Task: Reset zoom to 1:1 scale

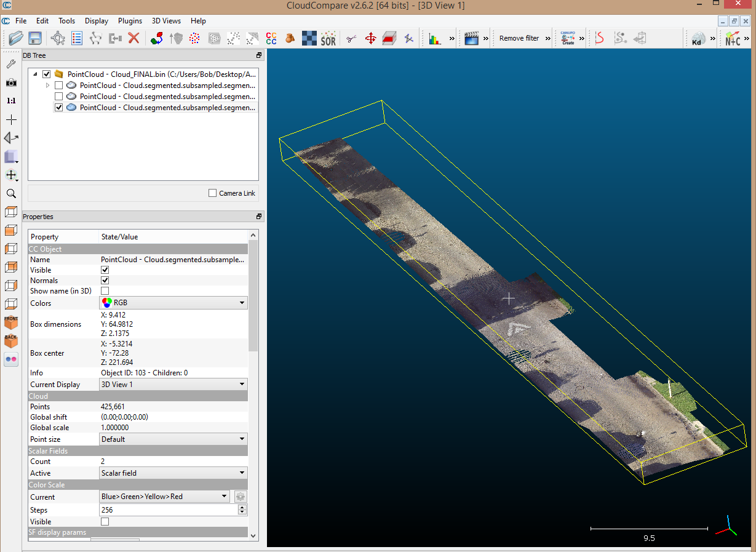Action: (11, 100)
